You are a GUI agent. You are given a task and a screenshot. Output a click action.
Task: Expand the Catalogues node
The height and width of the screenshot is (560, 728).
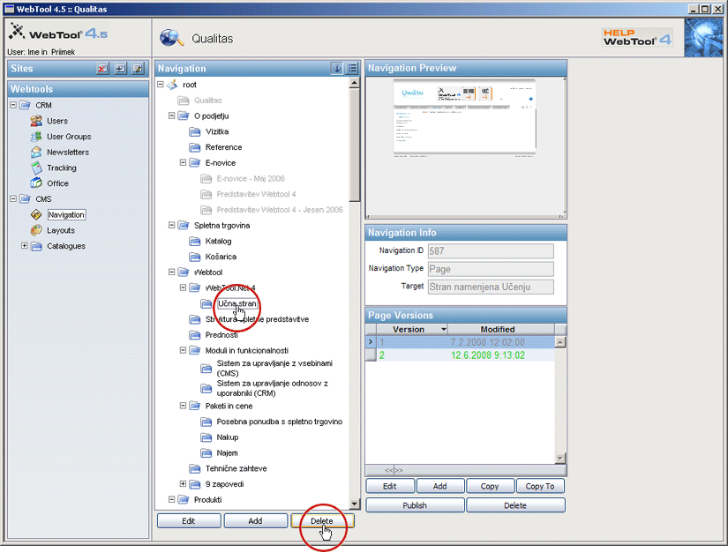pyautogui.click(x=25, y=246)
